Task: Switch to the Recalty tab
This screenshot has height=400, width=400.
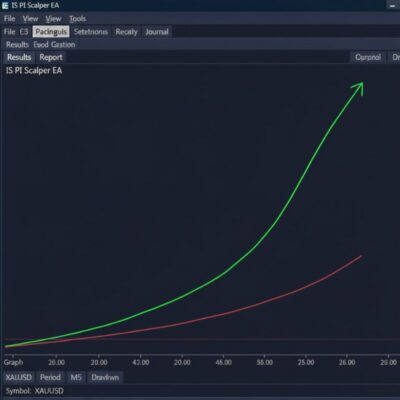Action: [126, 32]
